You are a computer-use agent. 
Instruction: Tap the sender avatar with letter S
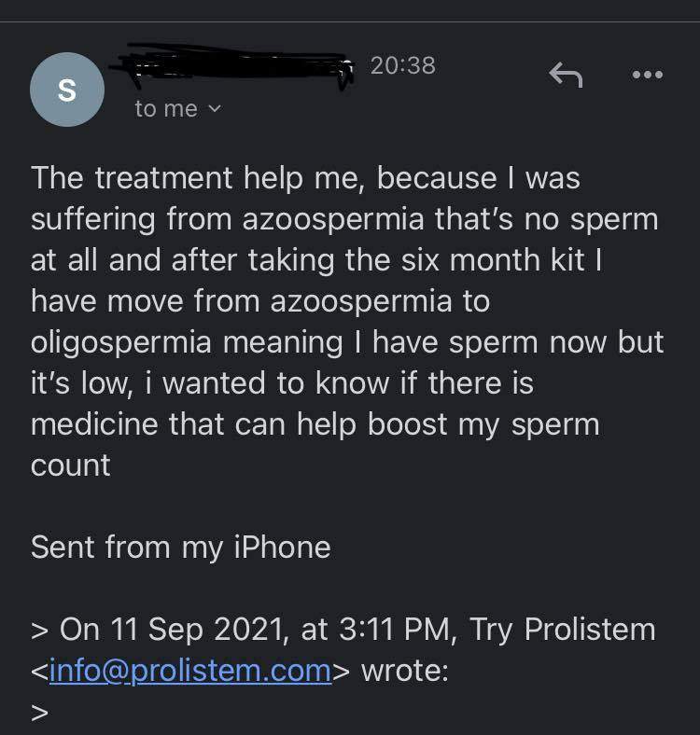[x=67, y=90]
